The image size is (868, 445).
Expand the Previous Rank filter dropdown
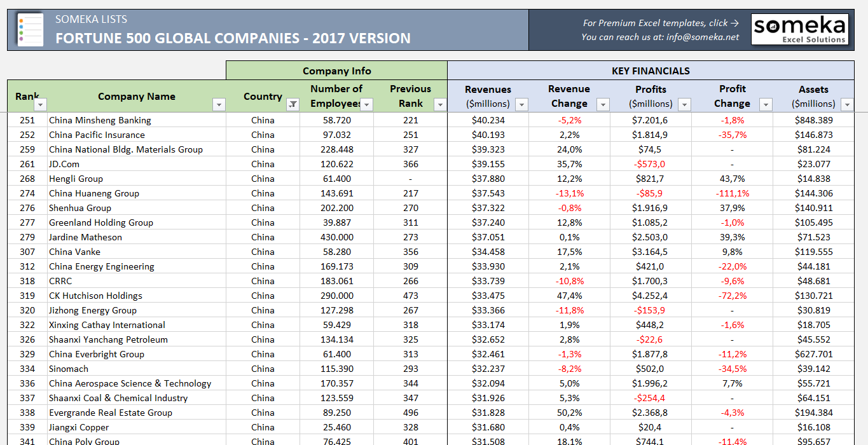coord(440,104)
